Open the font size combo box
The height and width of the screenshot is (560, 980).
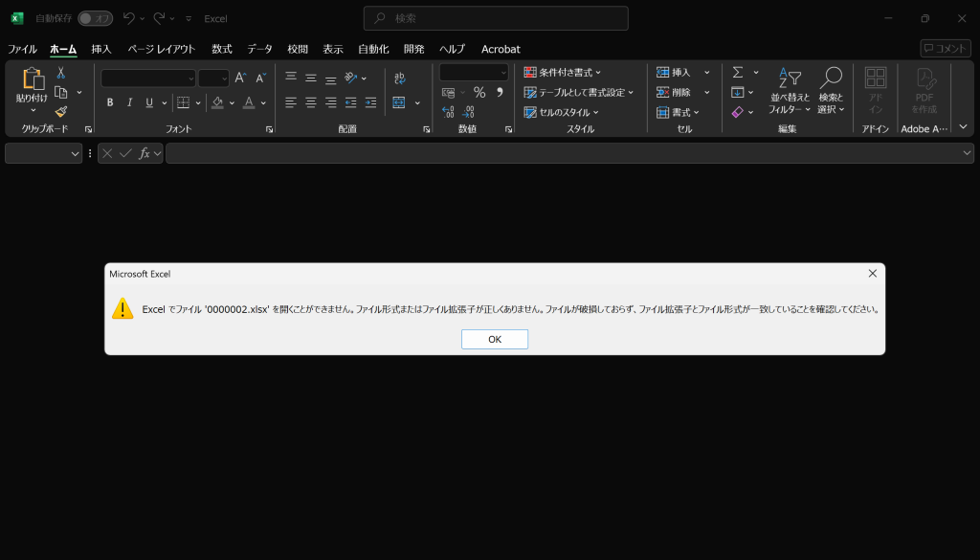[213, 78]
